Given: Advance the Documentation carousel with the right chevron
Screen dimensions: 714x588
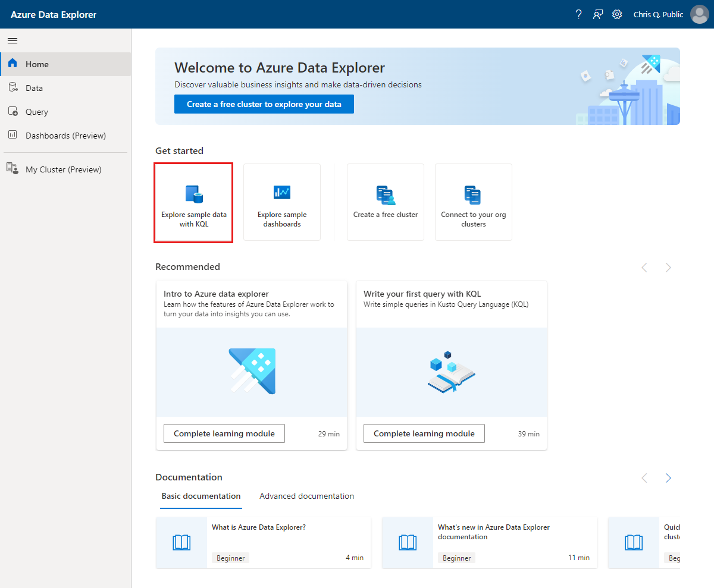Looking at the screenshot, I should [668, 477].
